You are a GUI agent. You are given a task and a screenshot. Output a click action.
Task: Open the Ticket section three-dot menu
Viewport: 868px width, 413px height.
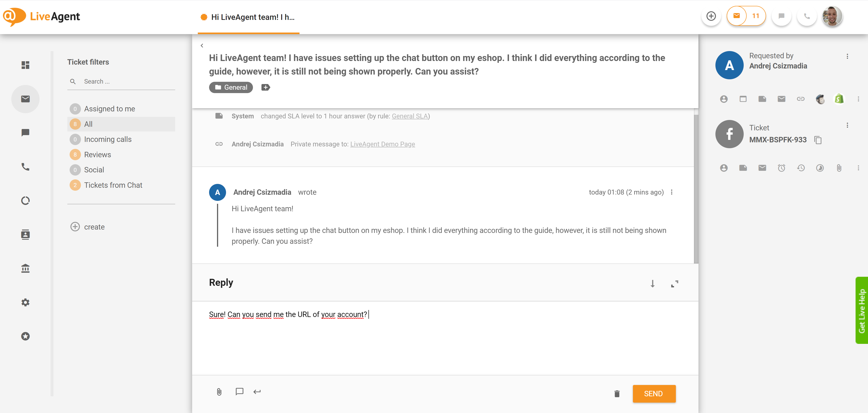[847, 125]
